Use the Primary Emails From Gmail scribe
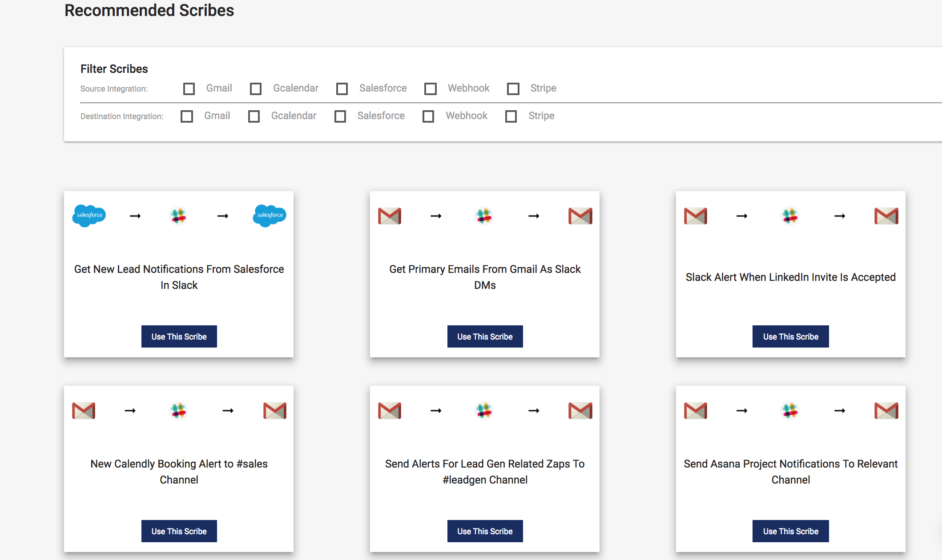This screenshot has width=942, height=560. 485,336
